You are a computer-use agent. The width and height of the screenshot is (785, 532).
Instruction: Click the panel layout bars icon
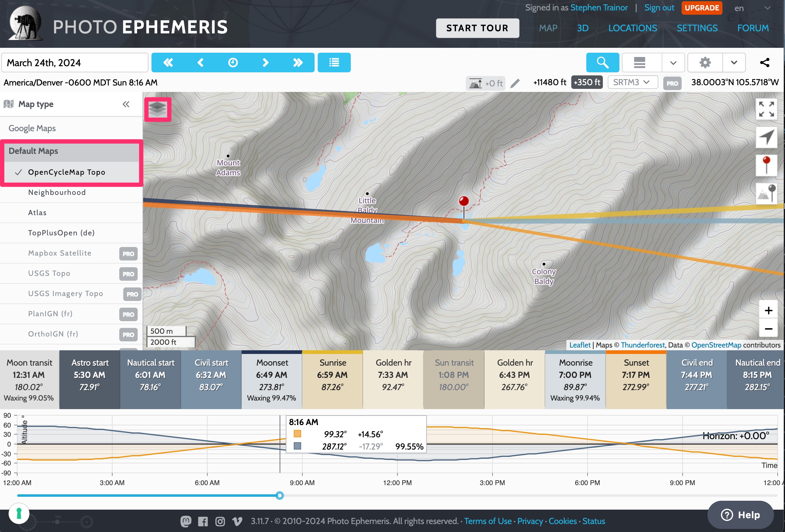click(640, 63)
